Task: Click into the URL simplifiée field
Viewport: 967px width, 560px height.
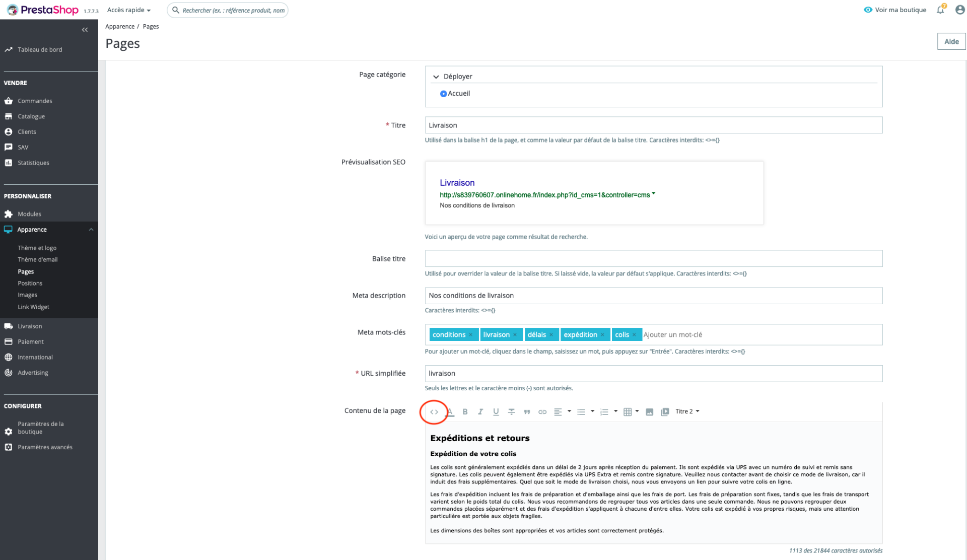Action: (653, 374)
